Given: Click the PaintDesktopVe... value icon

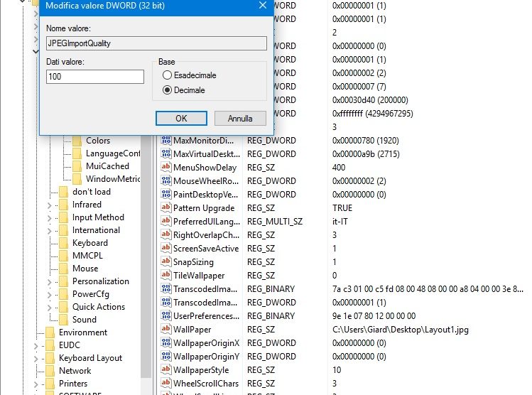Looking at the screenshot, I should click(166, 194).
